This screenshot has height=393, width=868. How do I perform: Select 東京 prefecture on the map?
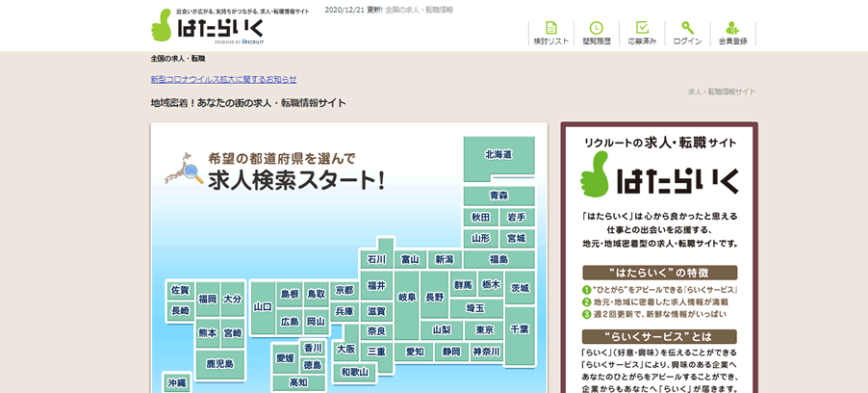click(x=485, y=329)
